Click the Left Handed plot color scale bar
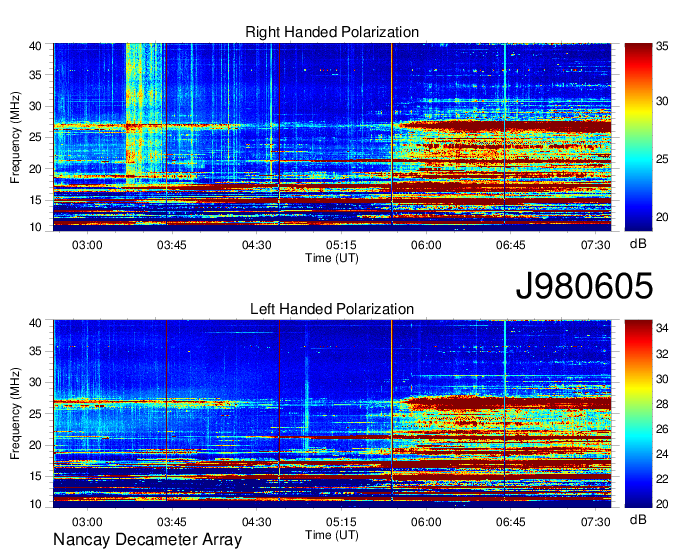This screenshot has width=680, height=552. pyautogui.click(x=639, y=414)
